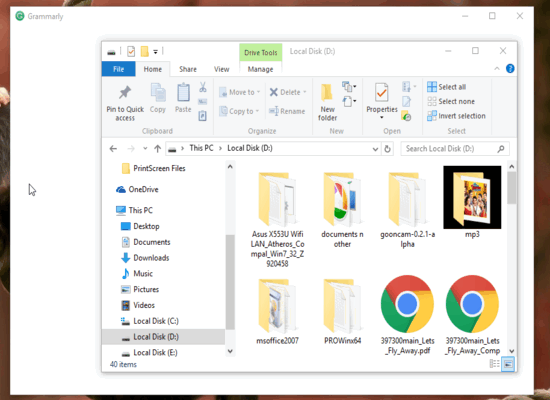Open Customize Quick Access Toolbar arrow
The width and height of the screenshot is (550, 400).
coord(155,52)
